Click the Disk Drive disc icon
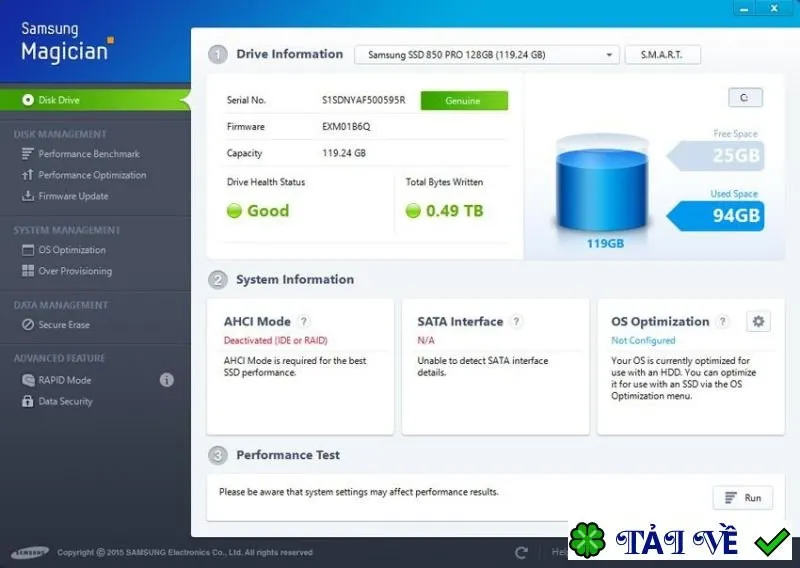This screenshot has width=800, height=568. (x=28, y=100)
